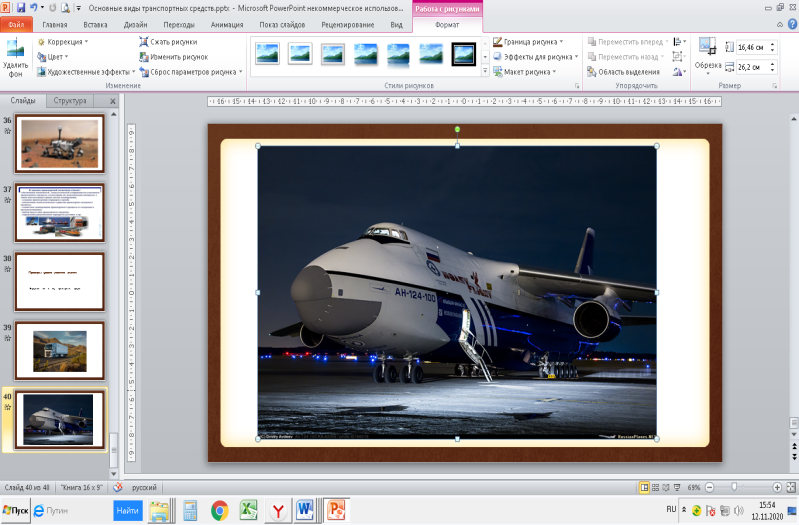Click the Undo icon in Quick Access toolbar

coord(34,8)
